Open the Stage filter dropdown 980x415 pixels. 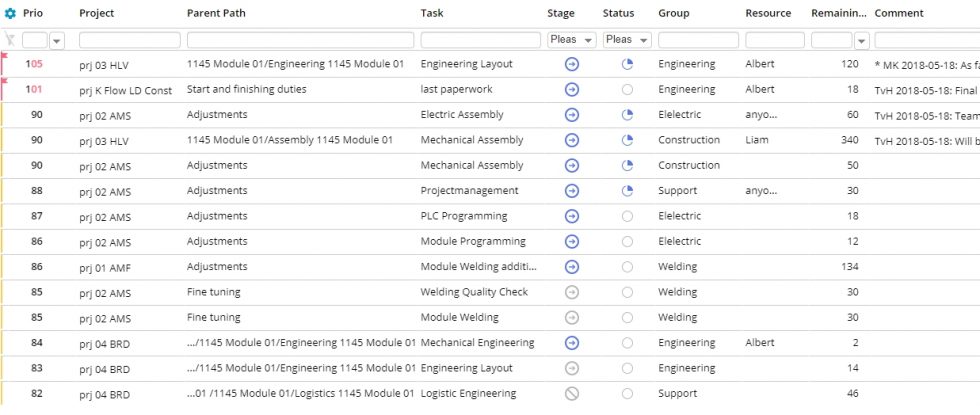point(572,40)
